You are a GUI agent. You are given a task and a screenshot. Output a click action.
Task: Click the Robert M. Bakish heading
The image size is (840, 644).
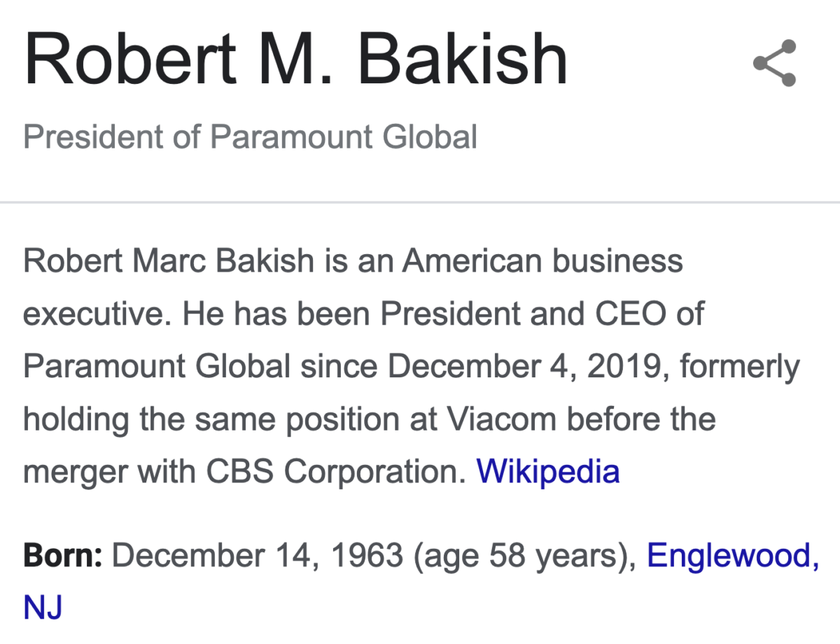[x=295, y=60]
